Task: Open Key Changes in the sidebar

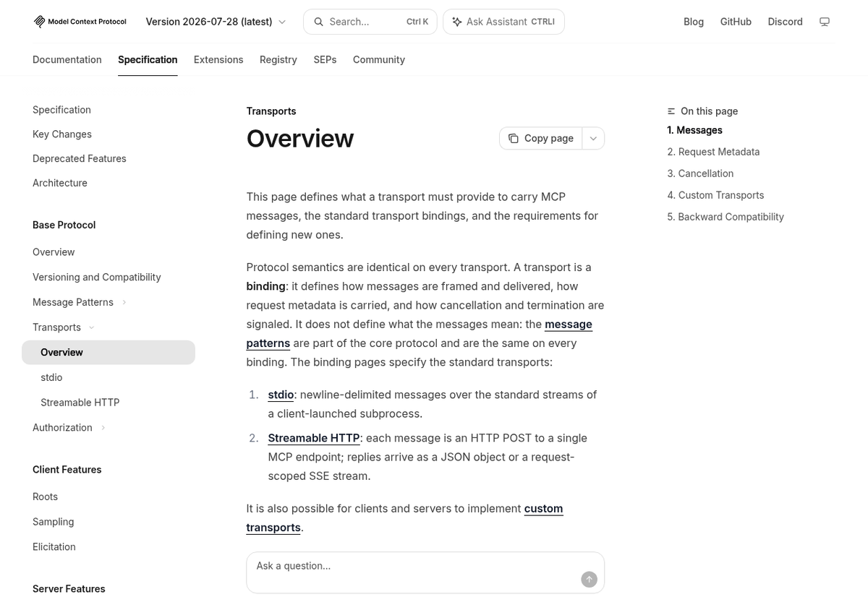Action: [x=62, y=134]
